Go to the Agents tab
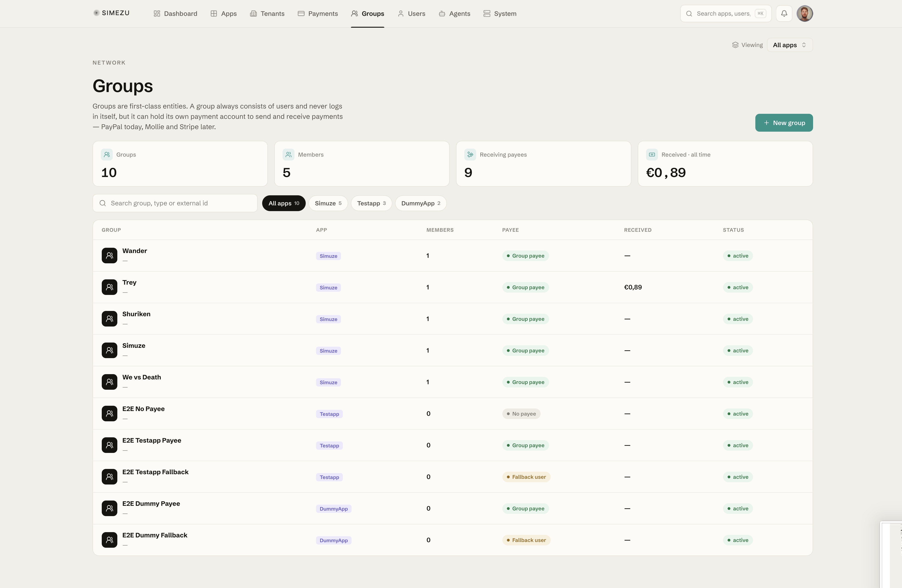The width and height of the screenshot is (902, 588). (x=454, y=14)
